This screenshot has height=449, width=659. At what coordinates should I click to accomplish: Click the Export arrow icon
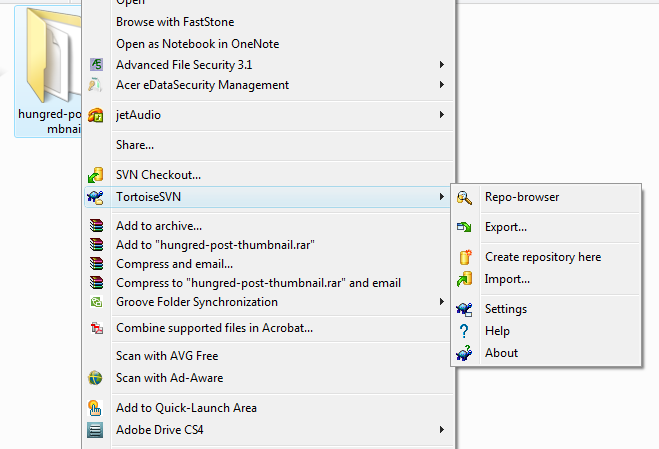tap(464, 227)
